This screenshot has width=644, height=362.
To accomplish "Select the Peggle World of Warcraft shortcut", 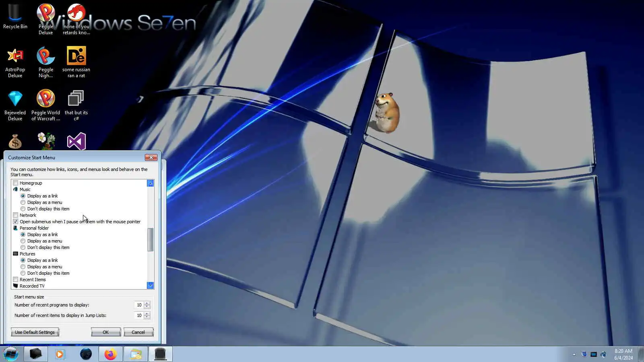I will tap(45, 105).
